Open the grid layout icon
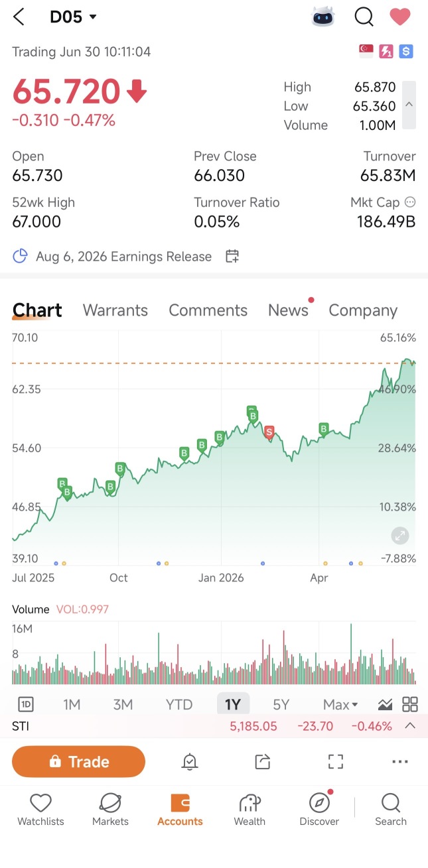The height and width of the screenshot is (868, 428). click(x=410, y=704)
